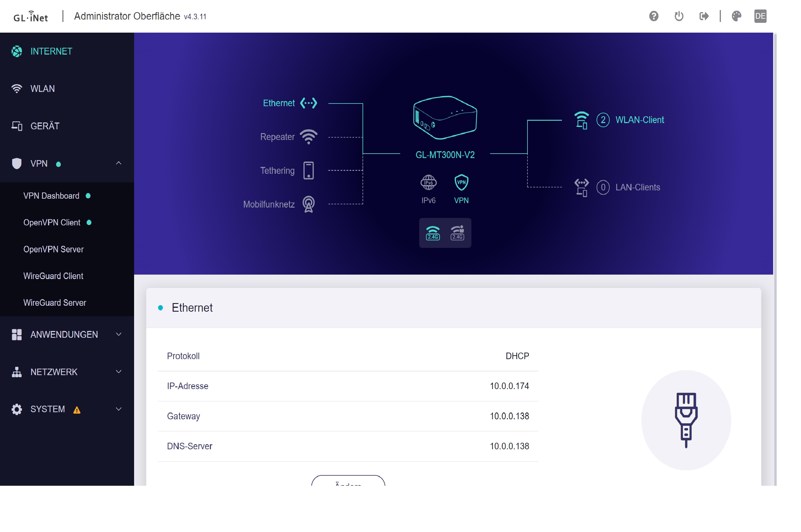
Task: Click the Ändern button
Action: [348, 482]
